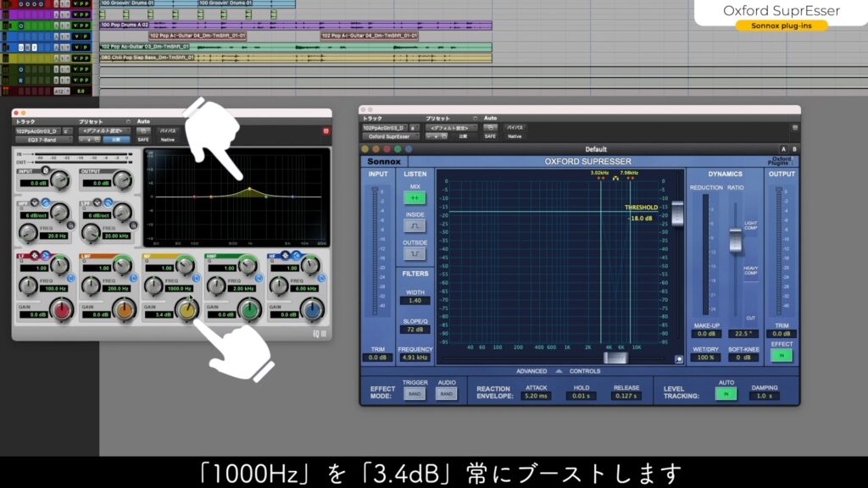Open the EQ3 preset dropdown
This screenshot has width=868, height=488.
104,131
